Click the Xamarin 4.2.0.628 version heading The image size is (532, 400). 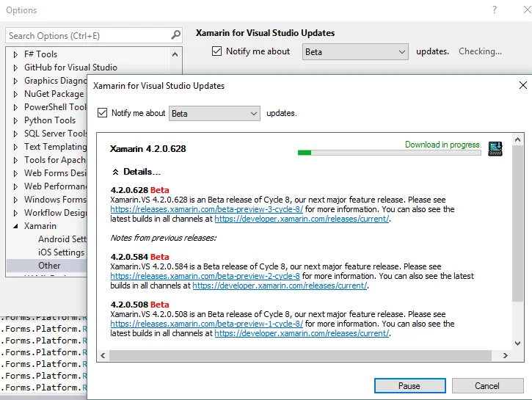[x=148, y=149]
